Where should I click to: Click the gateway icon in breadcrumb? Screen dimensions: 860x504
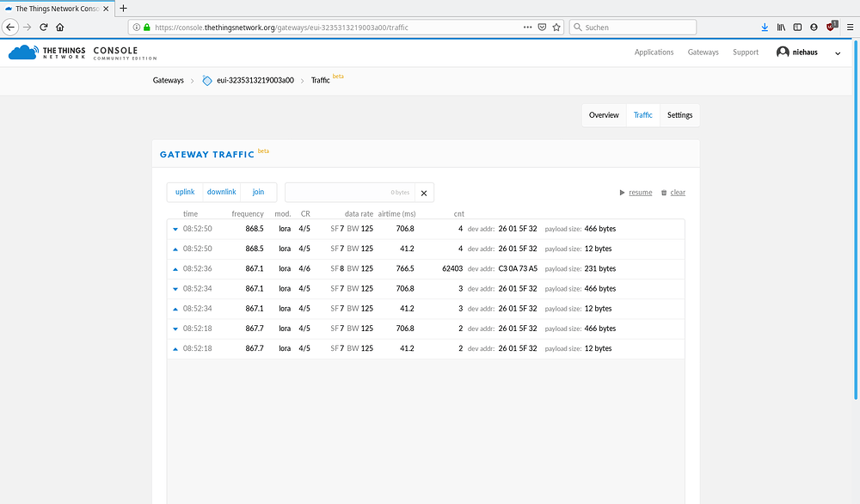pos(206,81)
